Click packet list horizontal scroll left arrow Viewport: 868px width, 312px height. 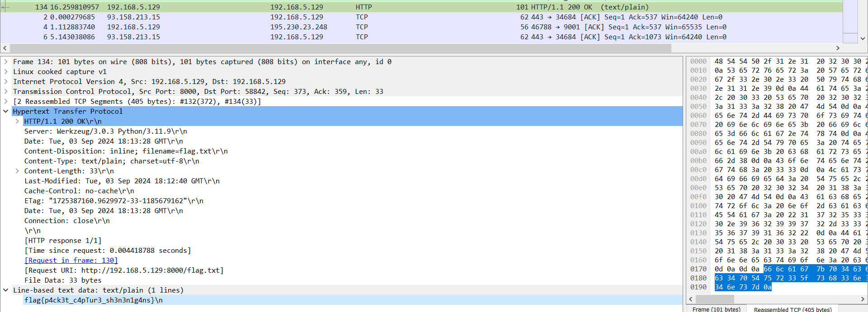click(5, 48)
